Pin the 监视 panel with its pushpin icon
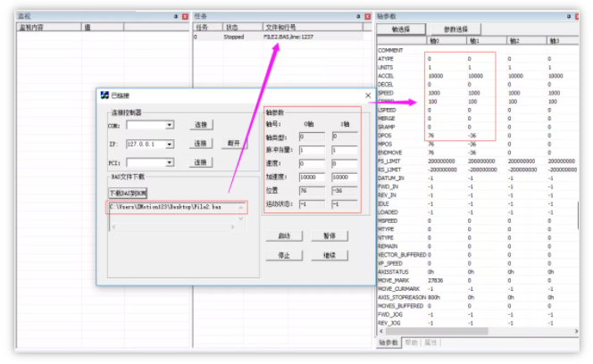This screenshot has height=364, width=593. (x=176, y=17)
